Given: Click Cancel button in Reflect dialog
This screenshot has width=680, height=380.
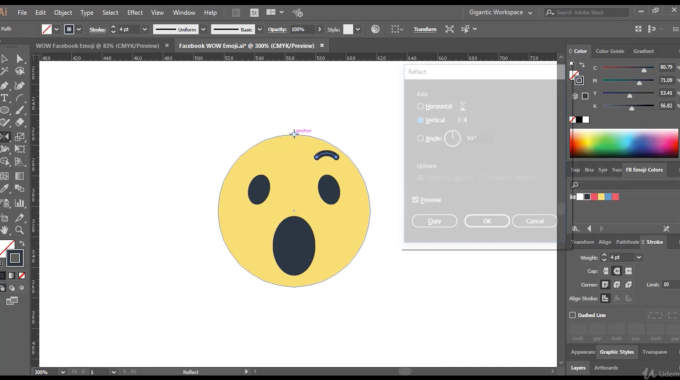Looking at the screenshot, I should (x=534, y=221).
